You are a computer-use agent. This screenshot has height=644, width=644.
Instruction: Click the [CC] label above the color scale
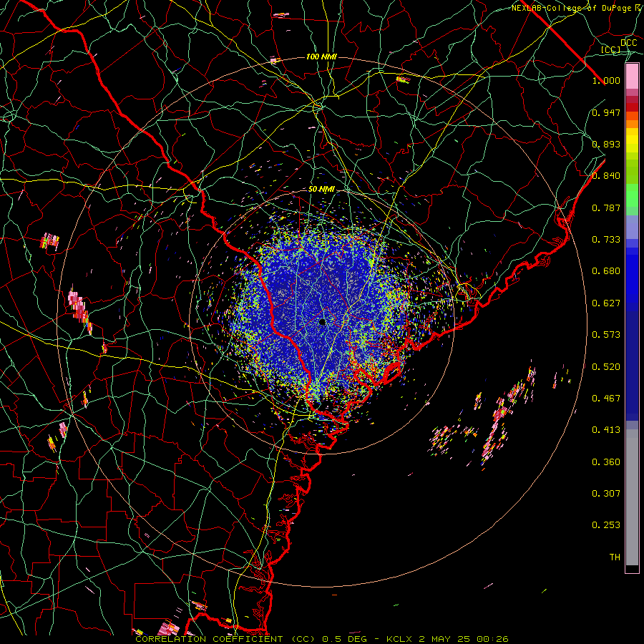pos(611,50)
